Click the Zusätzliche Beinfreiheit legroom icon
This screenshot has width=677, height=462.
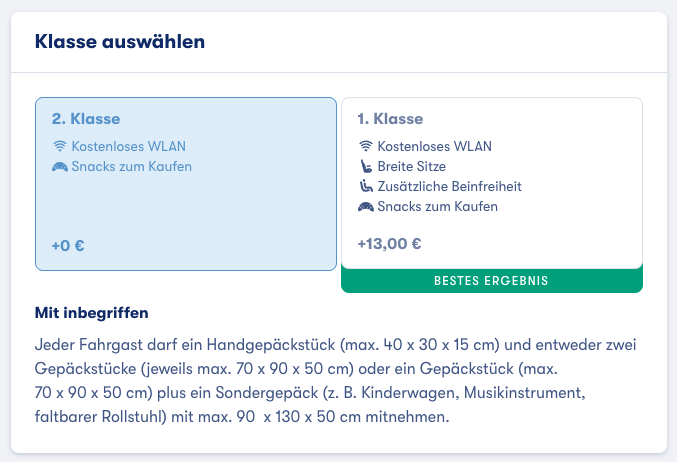pyautogui.click(x=366, y=186)
